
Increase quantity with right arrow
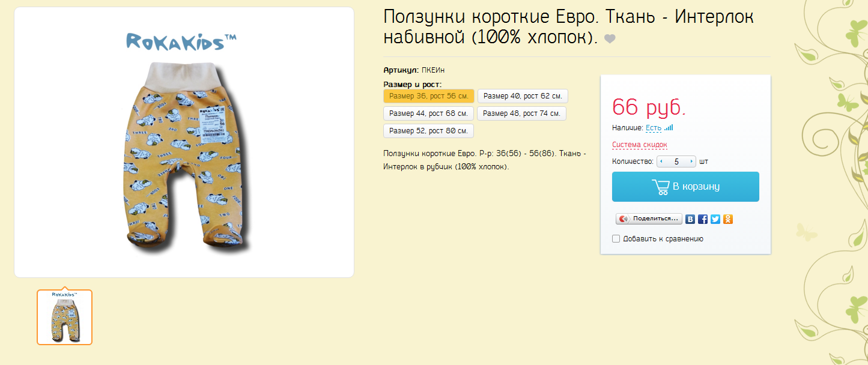(692, 161)
